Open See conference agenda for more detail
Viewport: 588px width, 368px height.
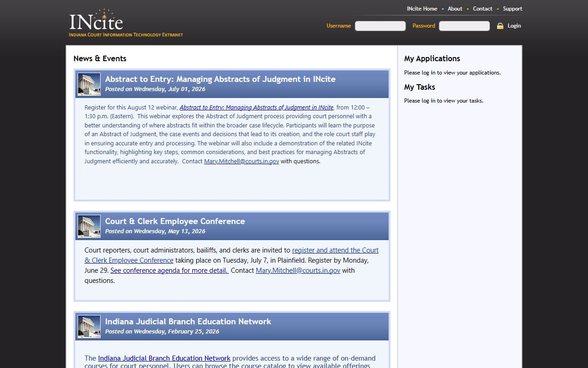click(170, 270)
